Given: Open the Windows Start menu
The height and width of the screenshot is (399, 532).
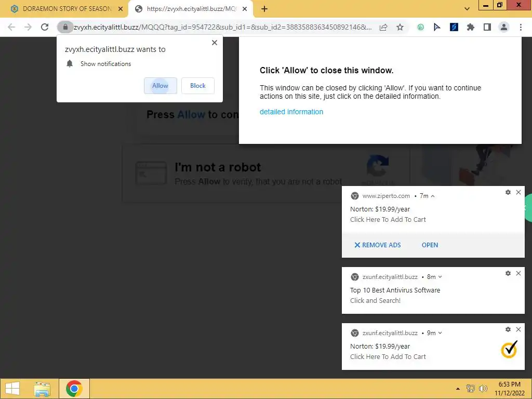Looking at the screenshot, I should (x=12, y=389).
